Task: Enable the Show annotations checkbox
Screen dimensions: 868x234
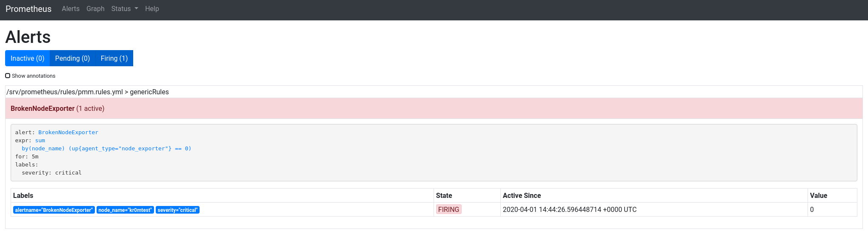Action: [8, 76]
